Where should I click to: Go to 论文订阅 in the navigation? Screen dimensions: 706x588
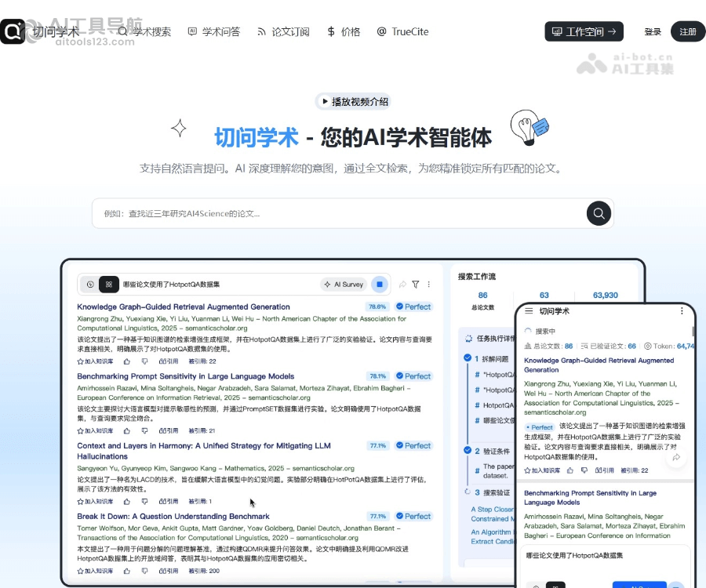283,32
